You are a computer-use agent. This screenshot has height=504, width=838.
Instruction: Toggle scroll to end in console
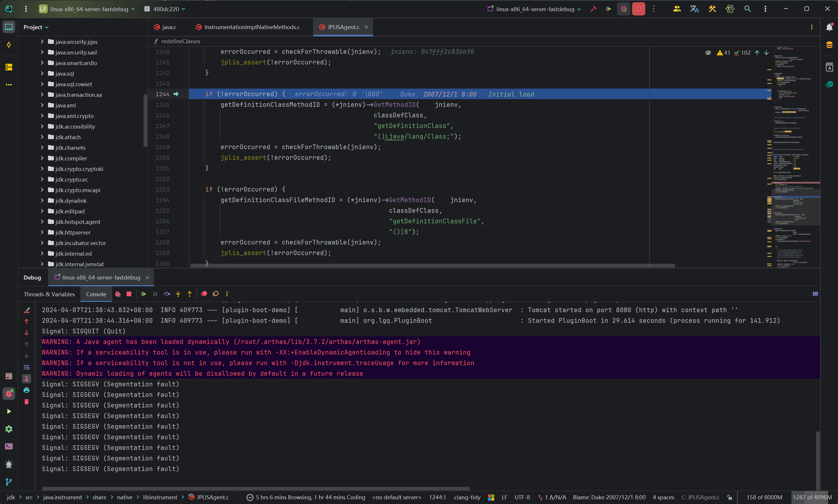(27, 379)
